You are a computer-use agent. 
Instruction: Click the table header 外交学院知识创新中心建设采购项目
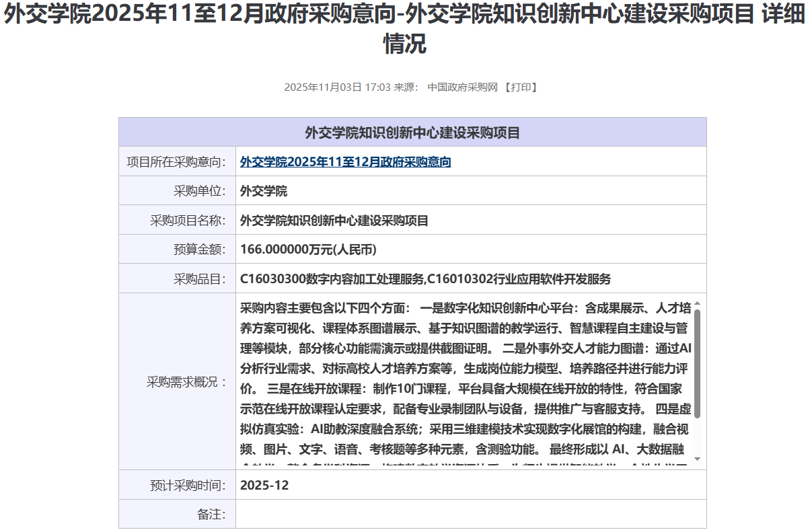pyautogui.click(x=412, y=132)
